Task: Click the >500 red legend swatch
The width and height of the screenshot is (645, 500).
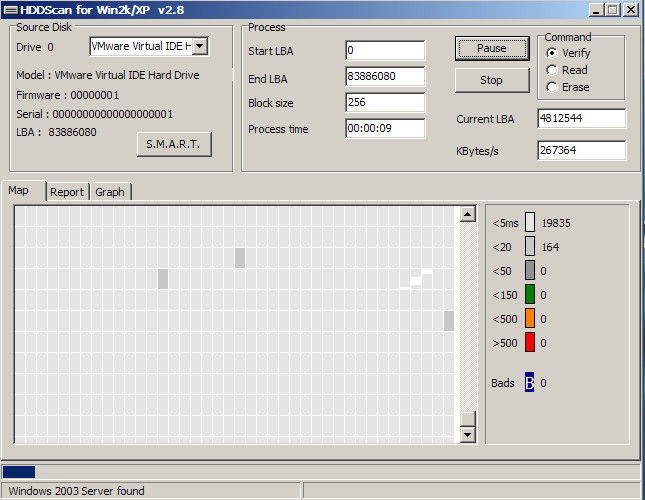Action: coord(530,342)
